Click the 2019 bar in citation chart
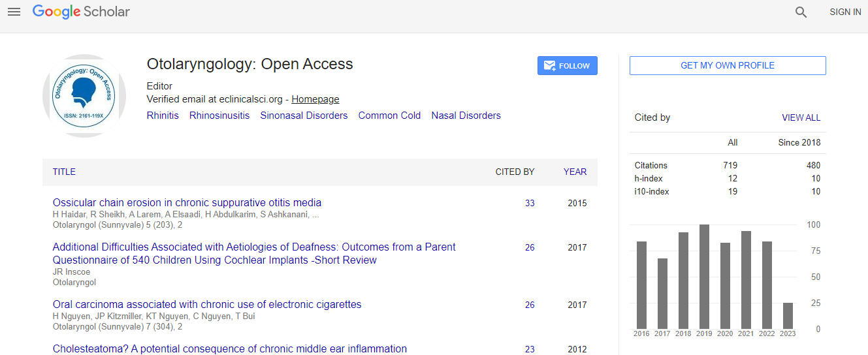The width and height of the screenshot is (868, 355). (x=704, y=277)
